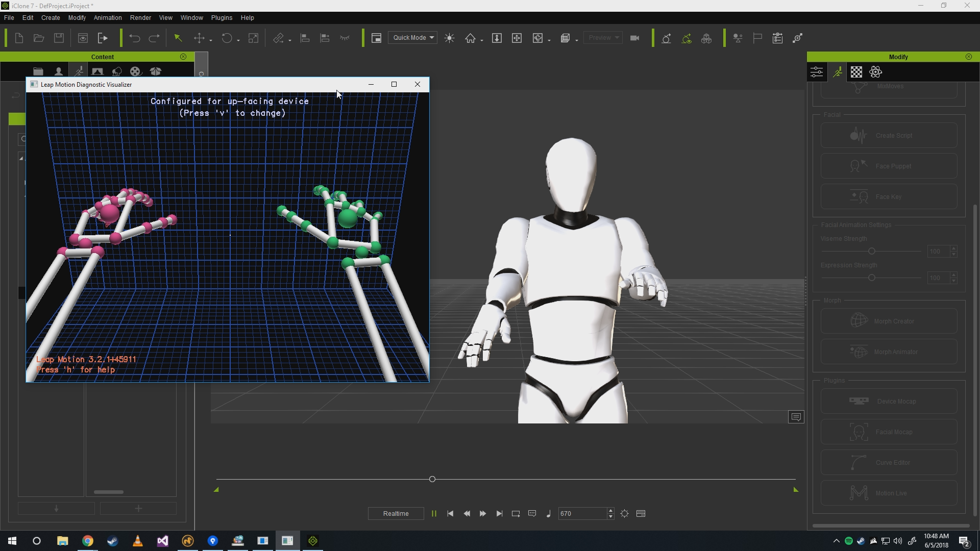This screenshot has width=980, height=551.
Task: Expand the Move tool dropdown arrow
Action: pyautogui.click(x=211, y=40)
